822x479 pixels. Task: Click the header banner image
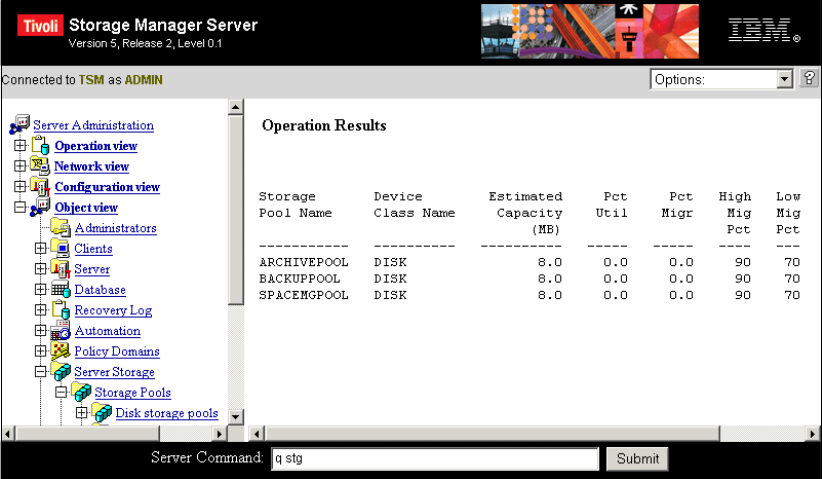click(x=590, y=31)
